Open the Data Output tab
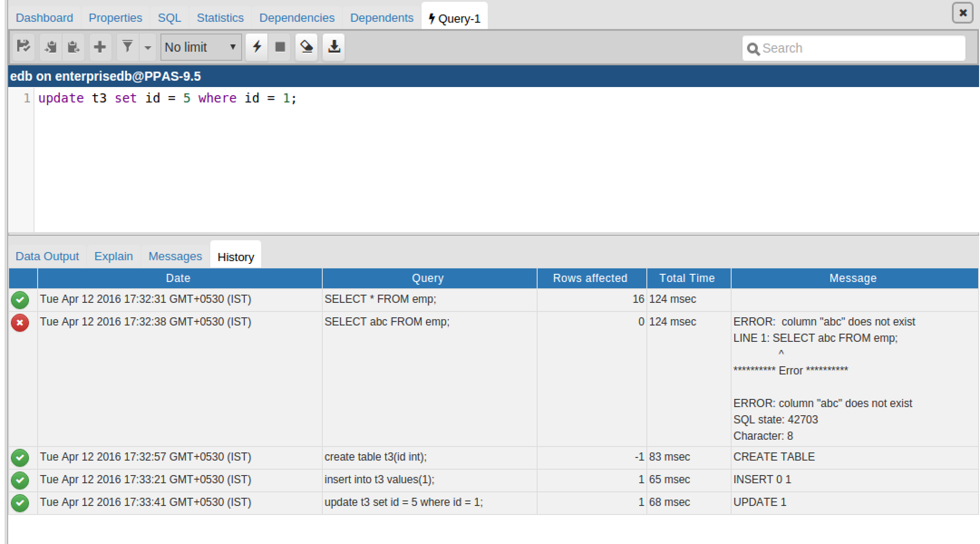This screenshot has width=980, height=544. [x=47, y=256]
